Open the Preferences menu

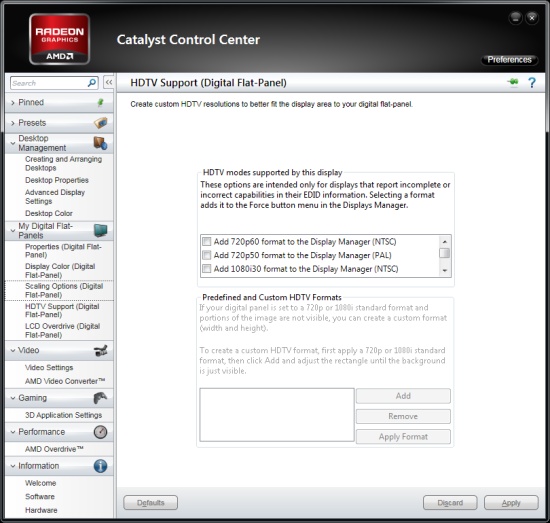click(x=510, y=60)
